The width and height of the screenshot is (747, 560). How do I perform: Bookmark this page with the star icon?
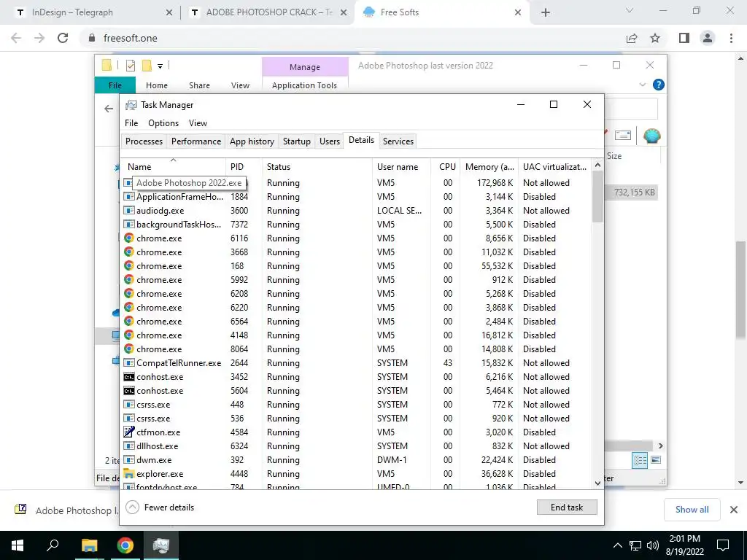pyautogui.click(x=655, y=38)
